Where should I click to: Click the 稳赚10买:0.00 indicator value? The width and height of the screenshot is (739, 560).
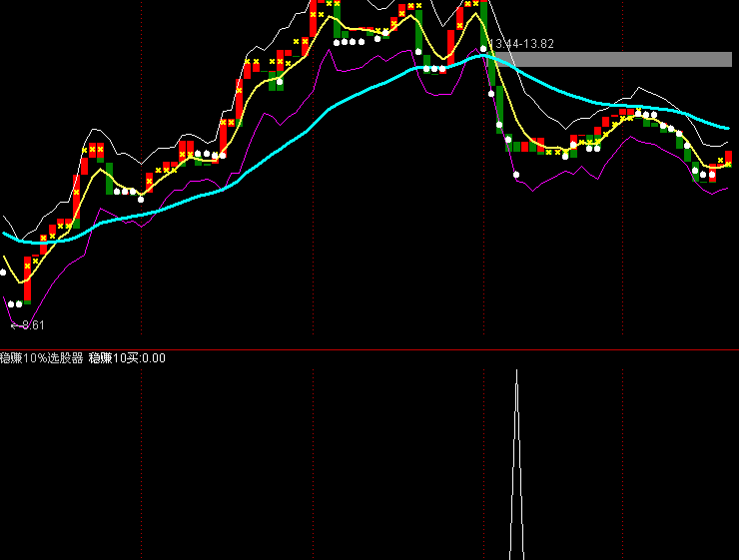click(x=127, y=358)
